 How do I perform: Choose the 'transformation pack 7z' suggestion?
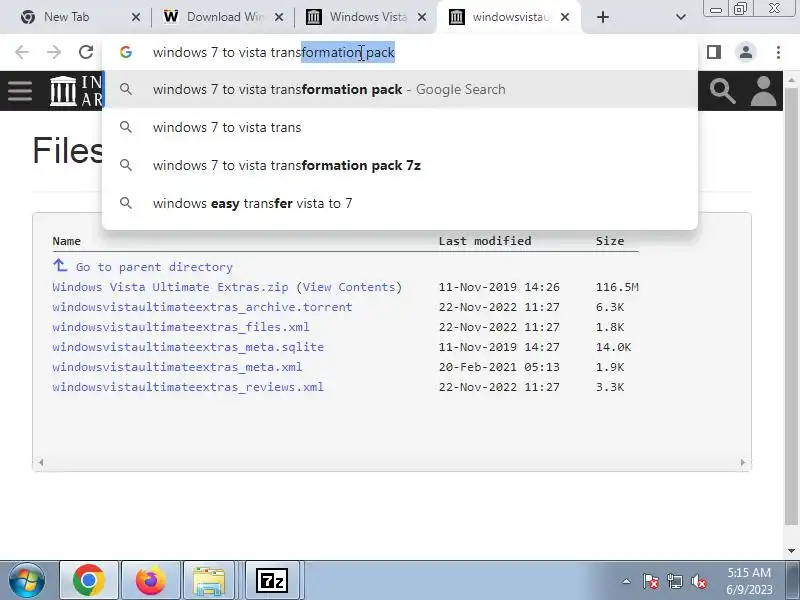pyautogui.click(x=400, y=165)
